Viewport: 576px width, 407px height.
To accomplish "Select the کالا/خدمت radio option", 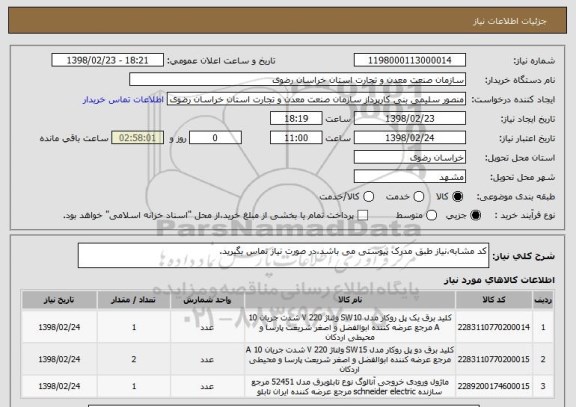I will (x=368, y=197).
